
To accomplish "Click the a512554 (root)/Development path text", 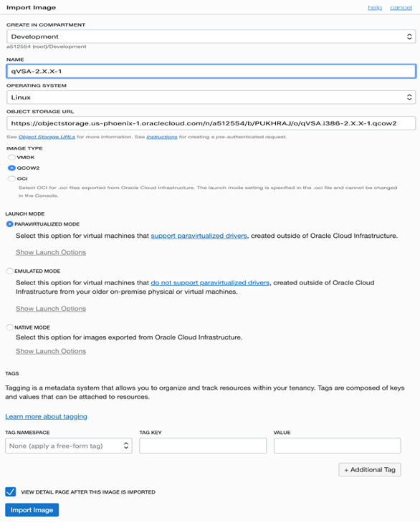I will click(x=47, y=47).
